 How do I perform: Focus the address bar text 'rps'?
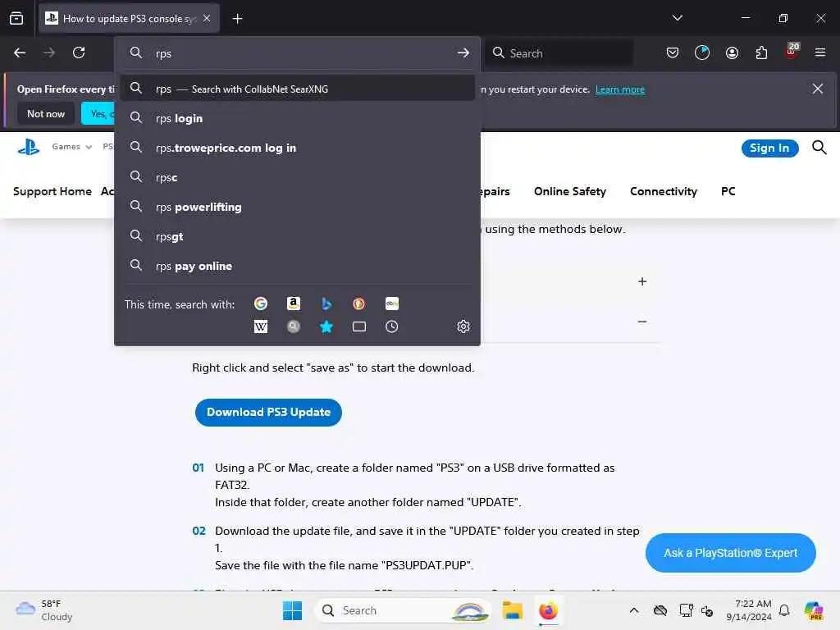(163, 53)
